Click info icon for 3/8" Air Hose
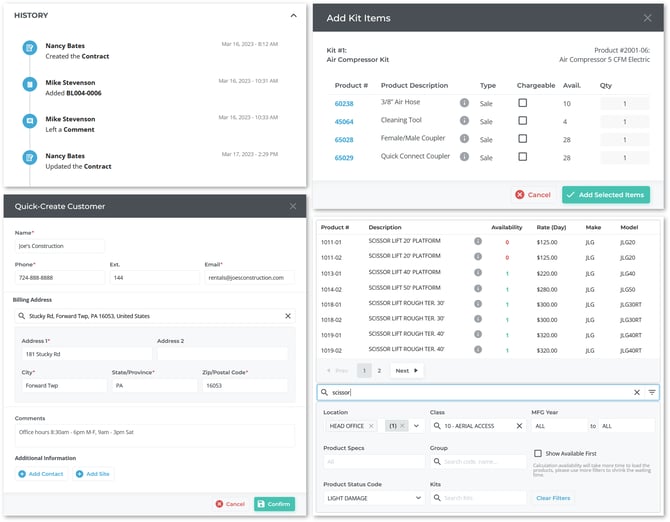Image resolution: width=670 pixels, height=522 pixels. pos(464,103)
